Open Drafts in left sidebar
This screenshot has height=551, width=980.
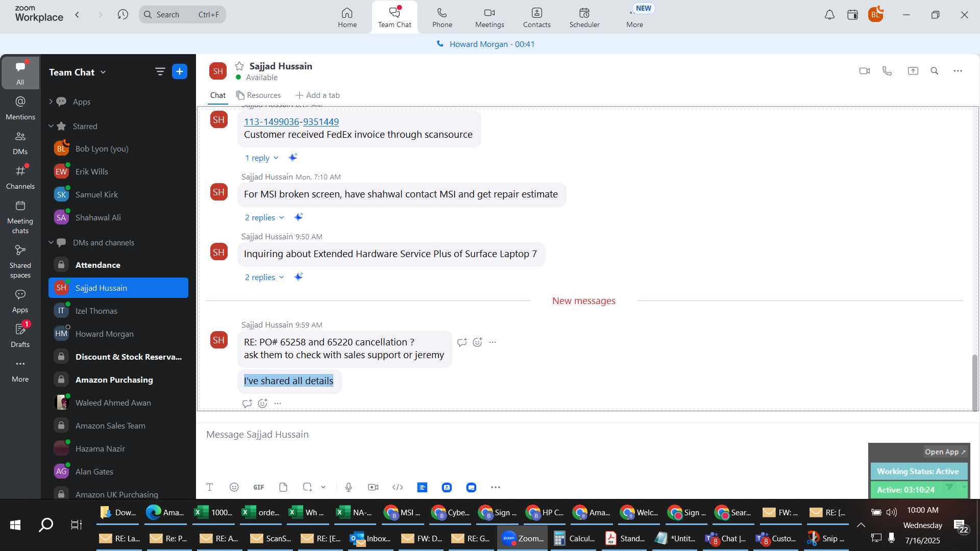(20, 336)
